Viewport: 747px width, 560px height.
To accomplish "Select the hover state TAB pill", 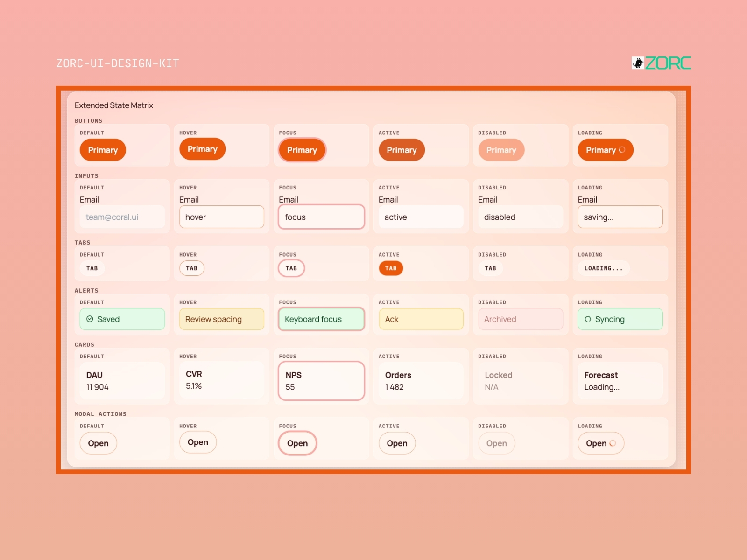I will pyautogui.click(x=192, y=268).
